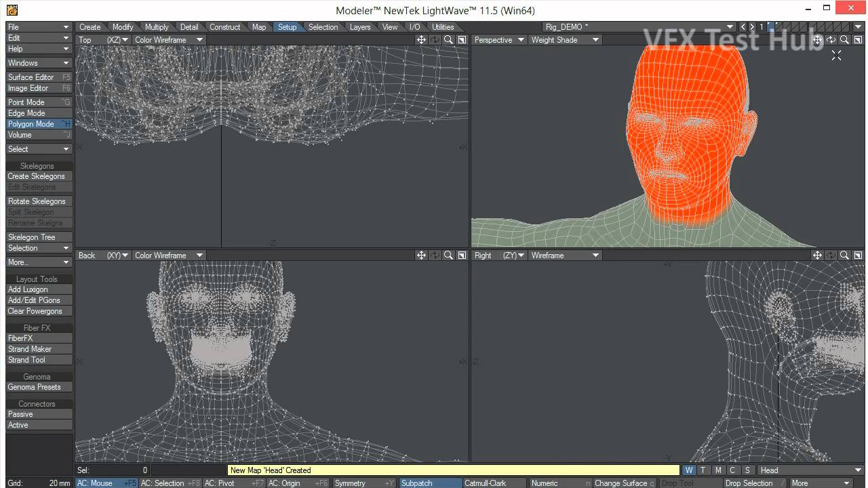Image resolution: width=868 pixels, height=488 pixels.
Task: Open the Windows dropdown menu
Action: [x=39, y=63]
